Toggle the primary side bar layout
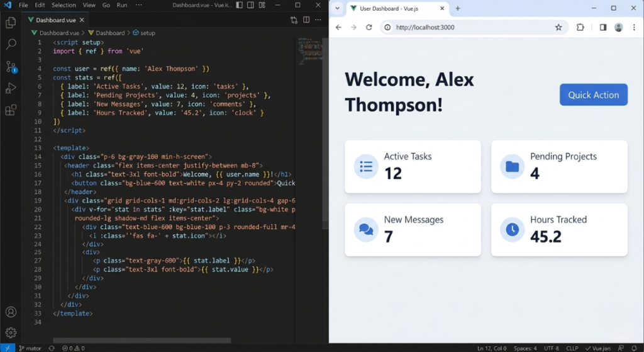Viewport: 644px width, 352px height. click(239, 5)
